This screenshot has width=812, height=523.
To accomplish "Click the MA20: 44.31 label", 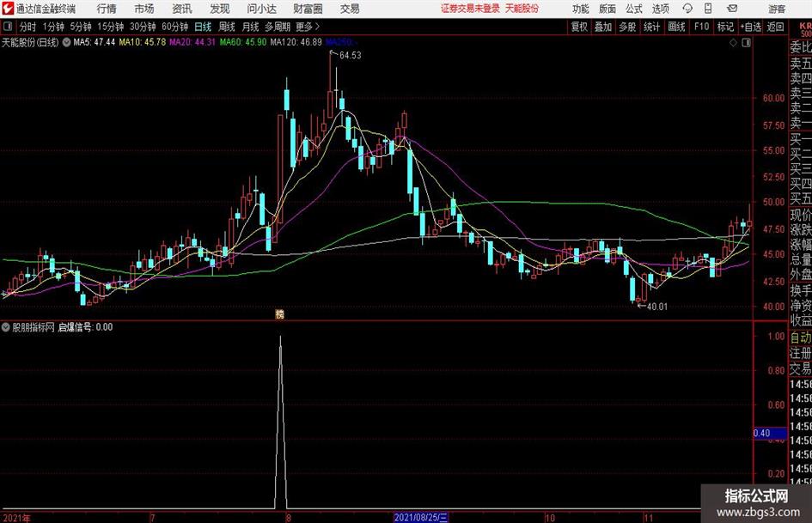I will pyautogui.click(x=192, y=42).
